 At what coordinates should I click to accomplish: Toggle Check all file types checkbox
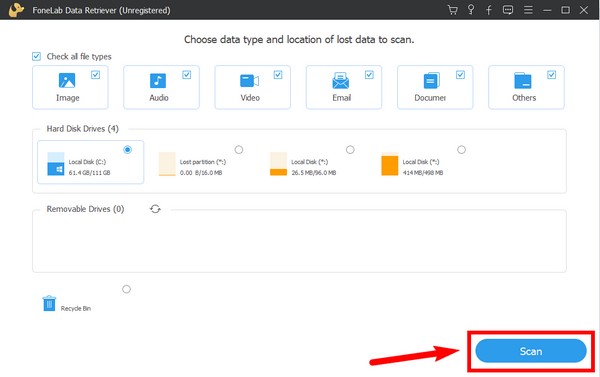point(36,57)
